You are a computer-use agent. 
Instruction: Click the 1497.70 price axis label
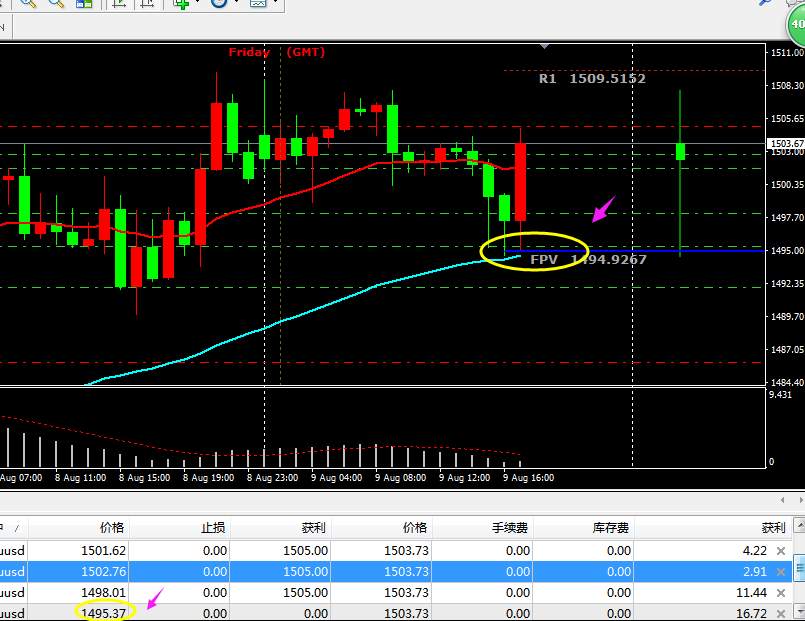[787, 218]
